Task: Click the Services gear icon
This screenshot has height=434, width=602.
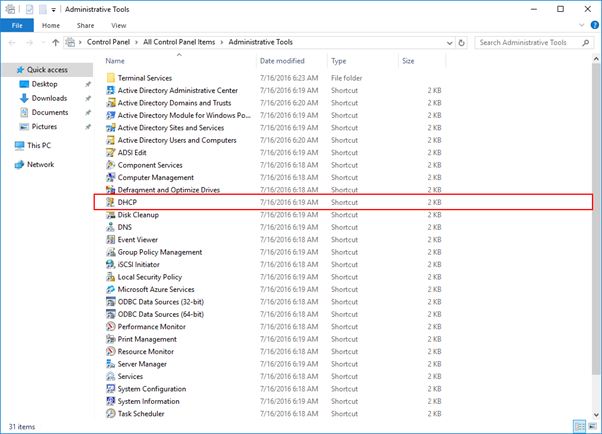Action: coord(111,376)
